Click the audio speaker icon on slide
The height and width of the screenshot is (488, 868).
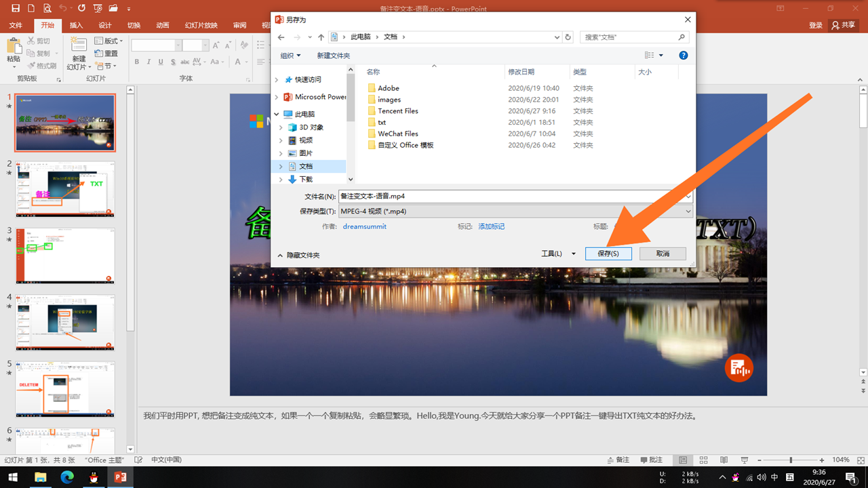pyautogui.click(x=739, y=368)
